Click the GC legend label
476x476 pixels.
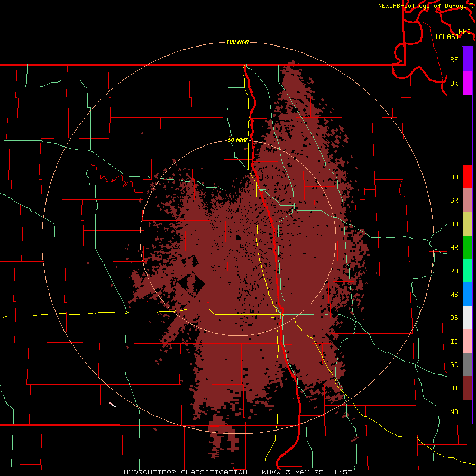click(x=454, y=364)
